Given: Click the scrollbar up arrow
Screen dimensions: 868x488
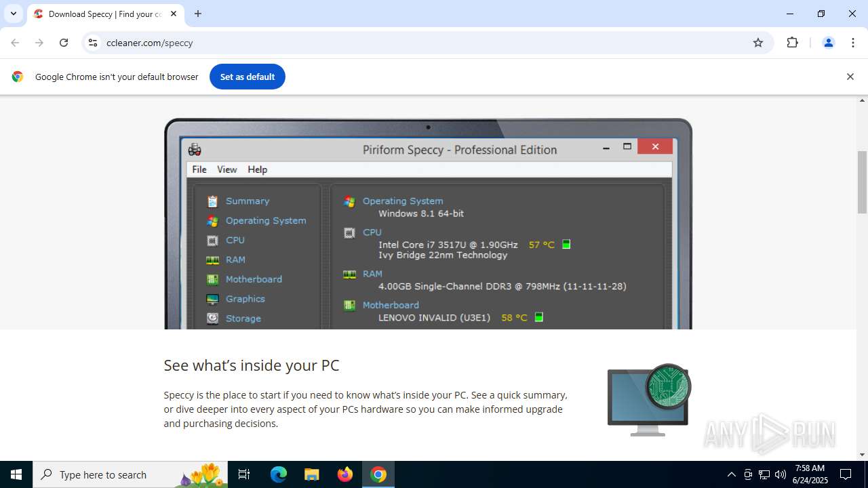Looking at the screenshot, I should [862, 100].
